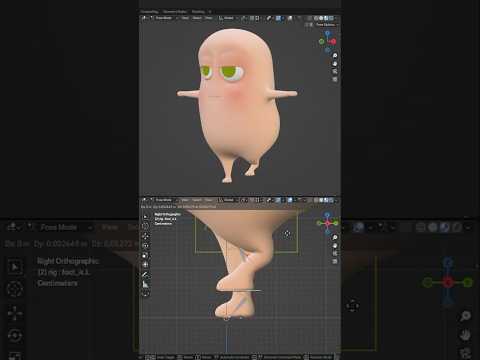Select the Cursor tool in lower toolbar
The height and width of the screenshot is (360, 480).
(145, 226)
